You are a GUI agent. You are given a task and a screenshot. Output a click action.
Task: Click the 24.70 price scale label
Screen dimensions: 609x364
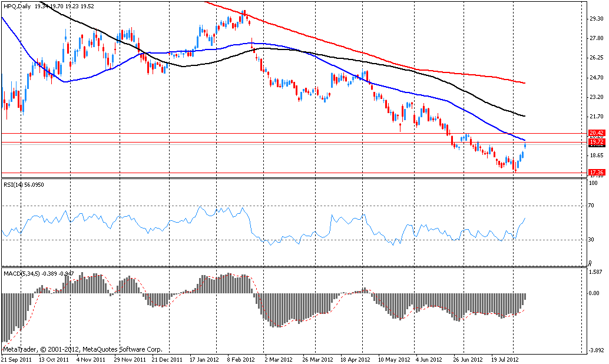[x=597, y=77]
